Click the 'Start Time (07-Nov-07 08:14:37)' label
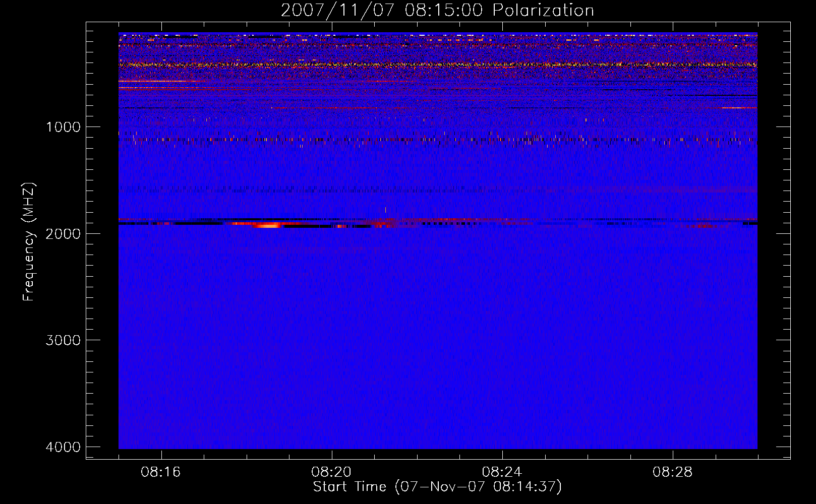 (437, 487)
